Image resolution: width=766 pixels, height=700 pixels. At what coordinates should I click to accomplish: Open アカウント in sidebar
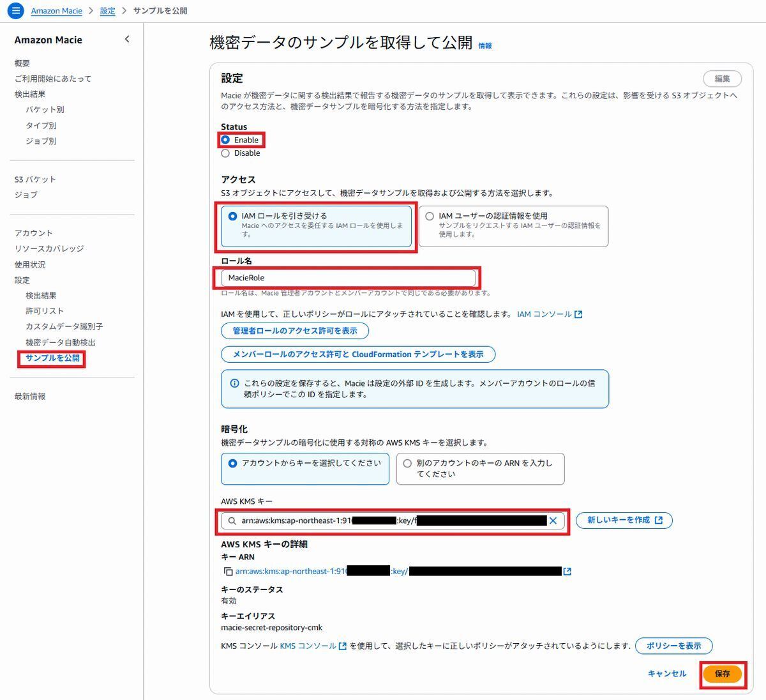(x=34, y=233)
